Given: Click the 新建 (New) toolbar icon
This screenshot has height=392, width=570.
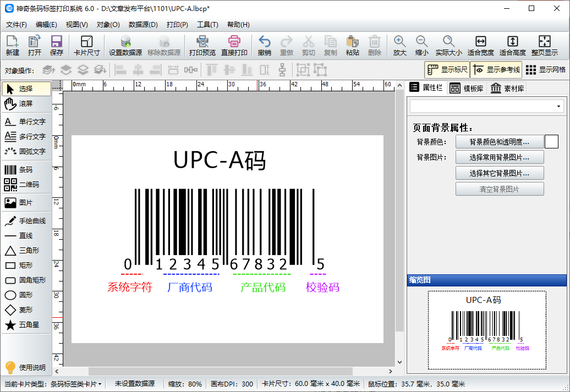Looking at the screenshot, I should 12,46.
